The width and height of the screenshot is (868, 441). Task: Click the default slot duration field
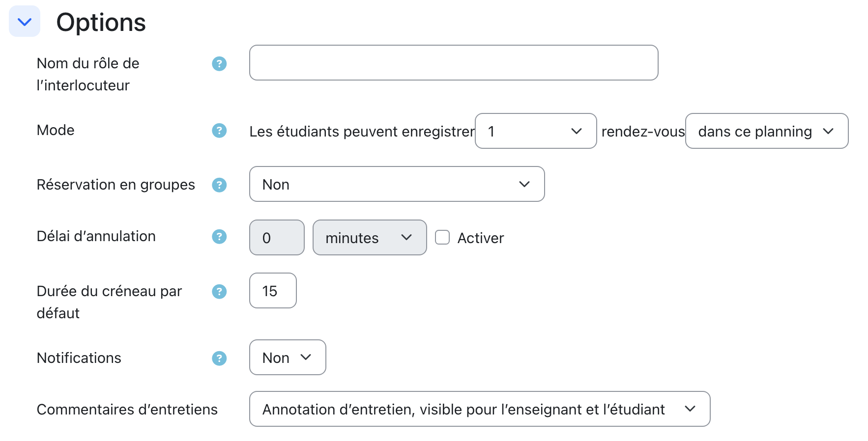[x=273, y=291]
